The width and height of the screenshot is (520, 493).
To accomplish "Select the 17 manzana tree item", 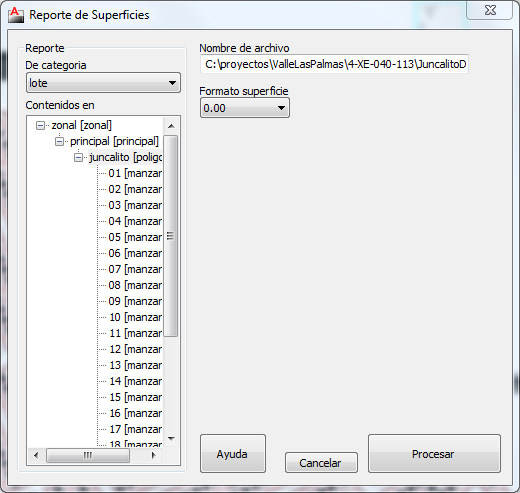I will (135, 429).
